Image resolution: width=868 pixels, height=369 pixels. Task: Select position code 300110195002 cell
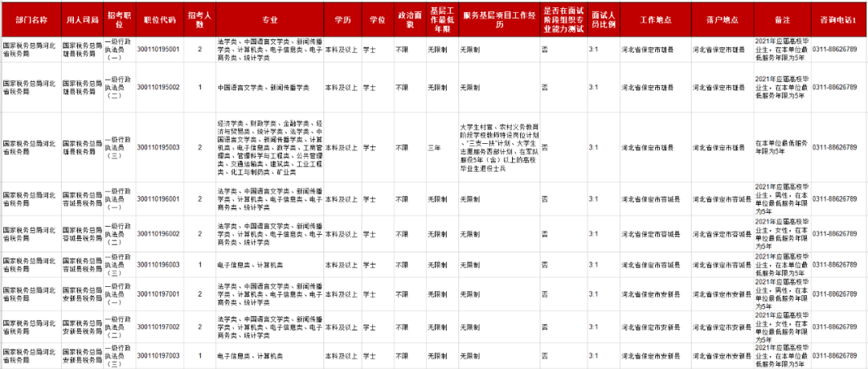pyautogui.click(x=158, y=88)
